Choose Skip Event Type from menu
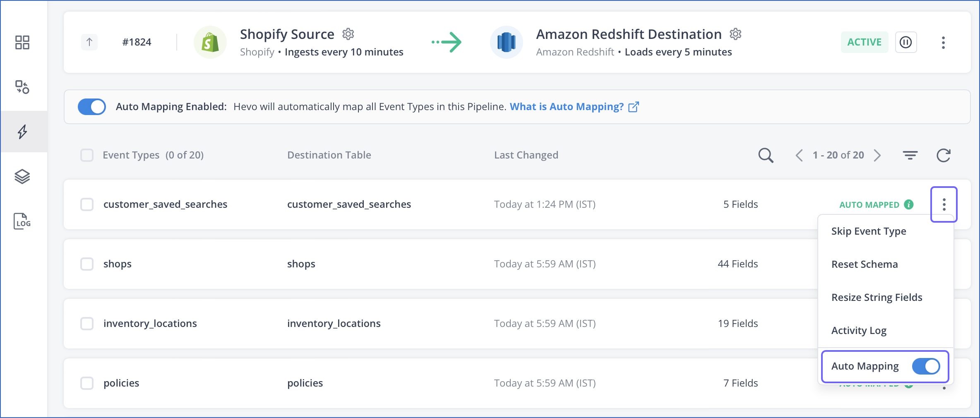Image resolution: width=980 pixels, height=418 pixels. point(869,231)
